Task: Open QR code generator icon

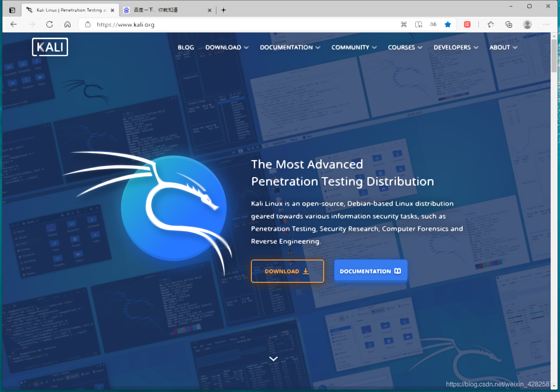Action: click(404, 24)
